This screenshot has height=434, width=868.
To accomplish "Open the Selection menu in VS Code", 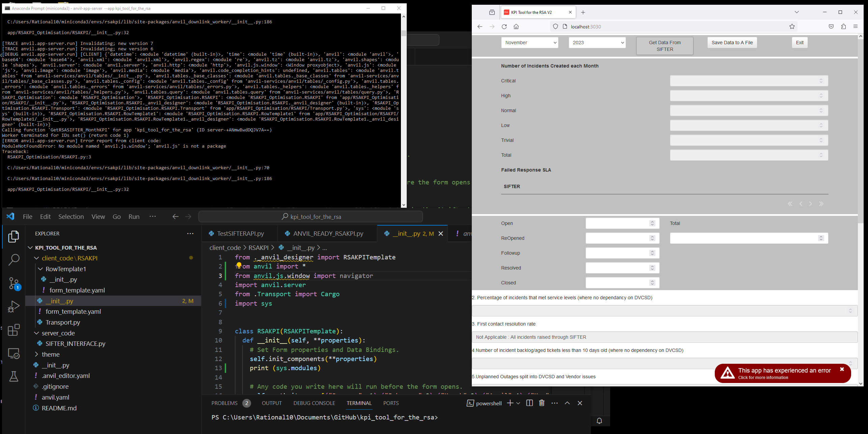I will pyautogui.click(x=71, y=216).
